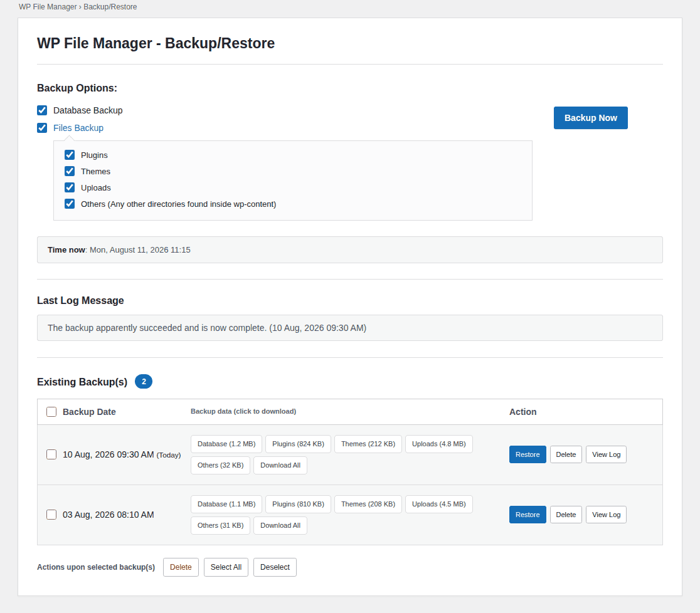Click the Backup Options heading

[77, 88]
